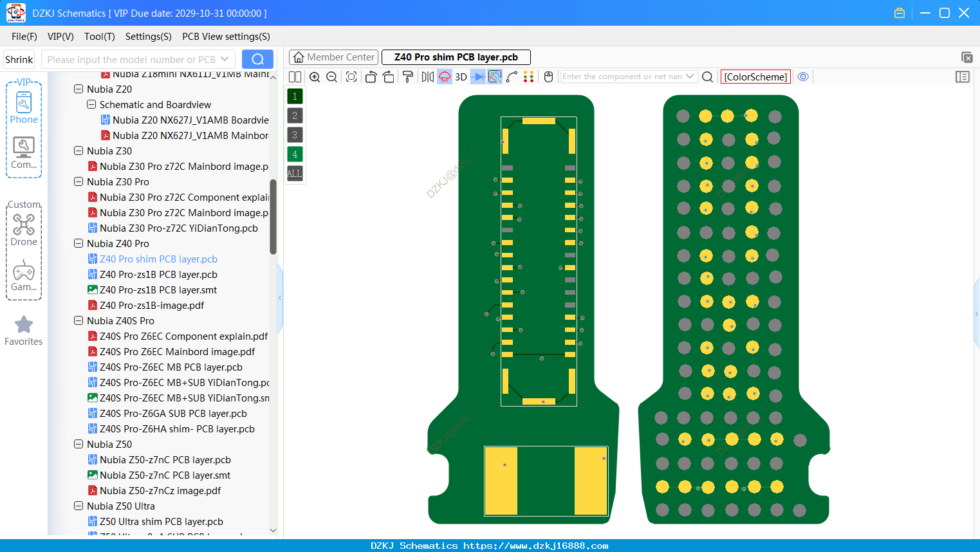Select the route path tool icon
The image size is (980, 552).
[512, 77]
